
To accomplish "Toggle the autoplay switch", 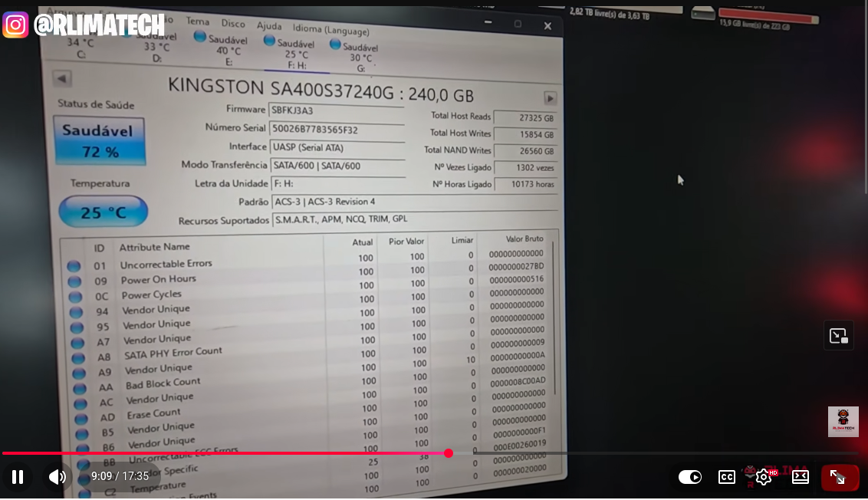I will coord(690,477).
